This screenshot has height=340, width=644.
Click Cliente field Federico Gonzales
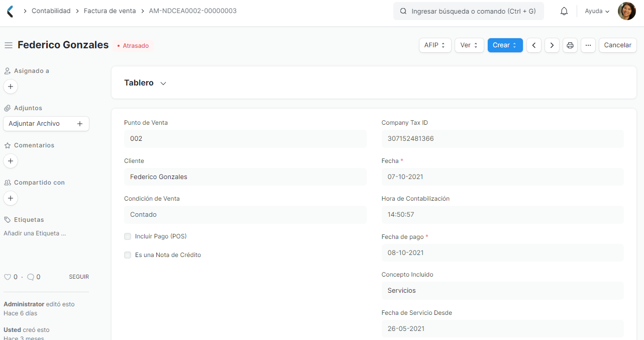point(245,177)
